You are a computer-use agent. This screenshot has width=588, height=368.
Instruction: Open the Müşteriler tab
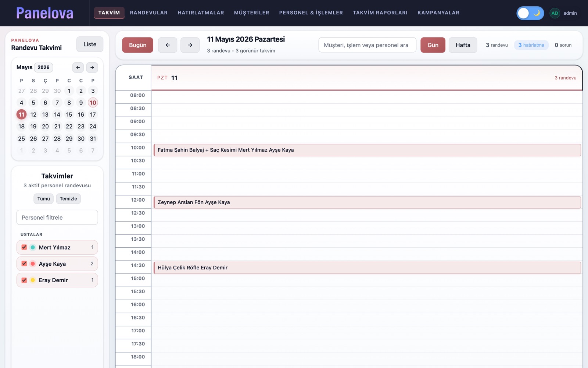click(252, 13)
